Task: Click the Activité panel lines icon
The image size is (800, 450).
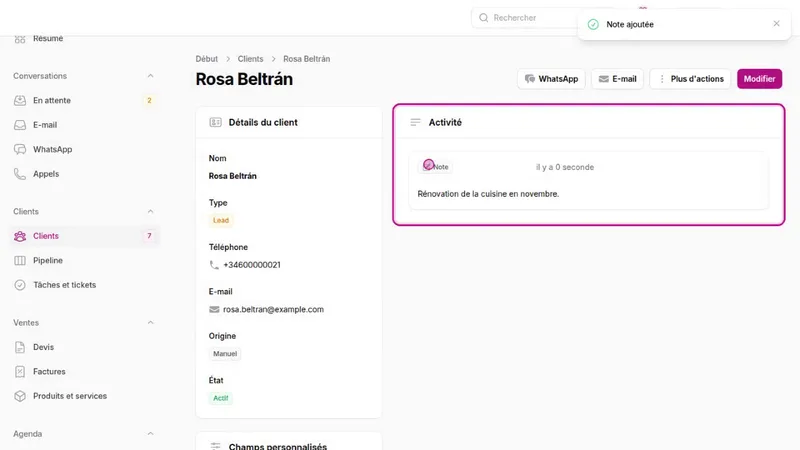Action: tap(415, 122)
